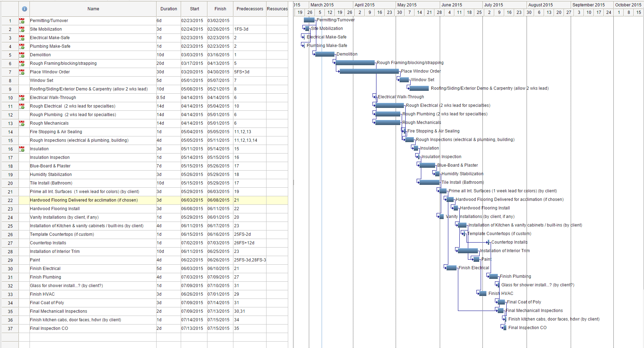Screen dimensions: 644x348
Task: Click the June 2015 month in timeline header
Action: coord(452,5)
